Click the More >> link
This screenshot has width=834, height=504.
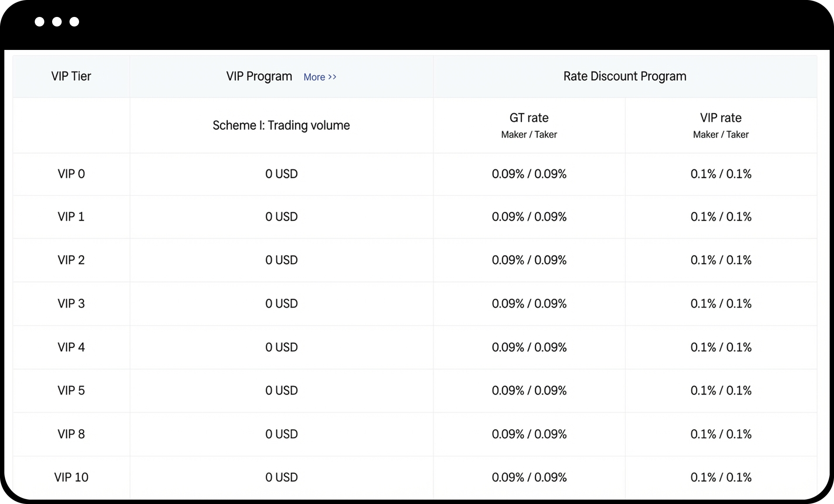pyautogui.click(x=320, y=77)
